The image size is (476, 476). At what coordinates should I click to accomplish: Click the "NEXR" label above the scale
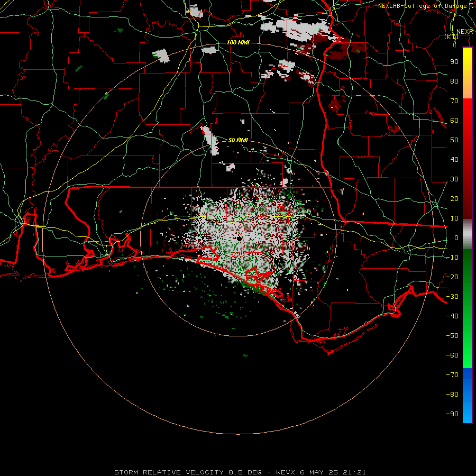pos(465,32)
